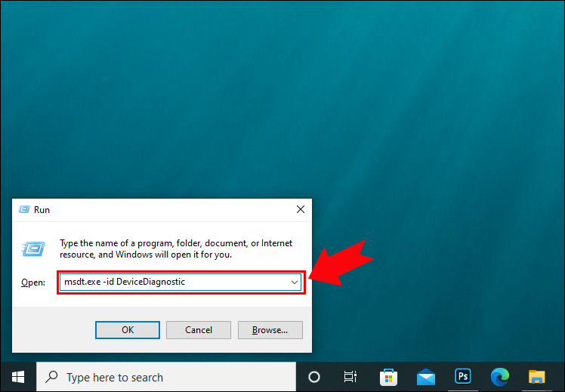The width and height of the screenshot is (565, 392).
Task: Launch Microsoft Edge from the taskbar
Action: pyautogui.click(x=500, y=377)
